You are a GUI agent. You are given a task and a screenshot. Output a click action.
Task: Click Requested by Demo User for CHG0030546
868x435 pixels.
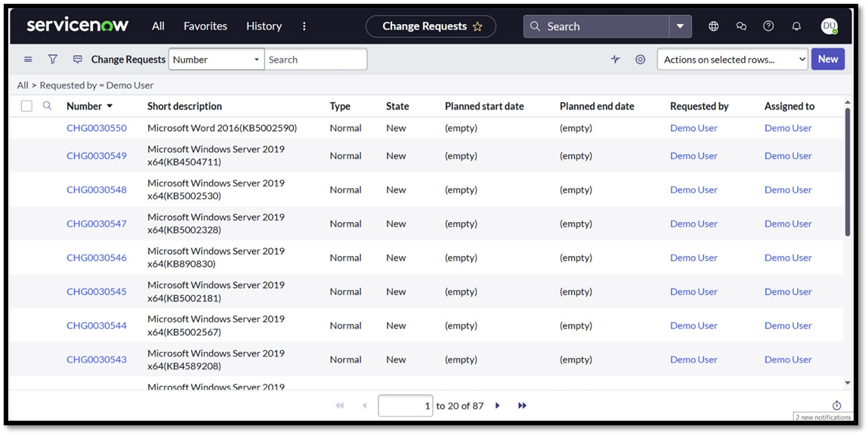pos(693,258)
